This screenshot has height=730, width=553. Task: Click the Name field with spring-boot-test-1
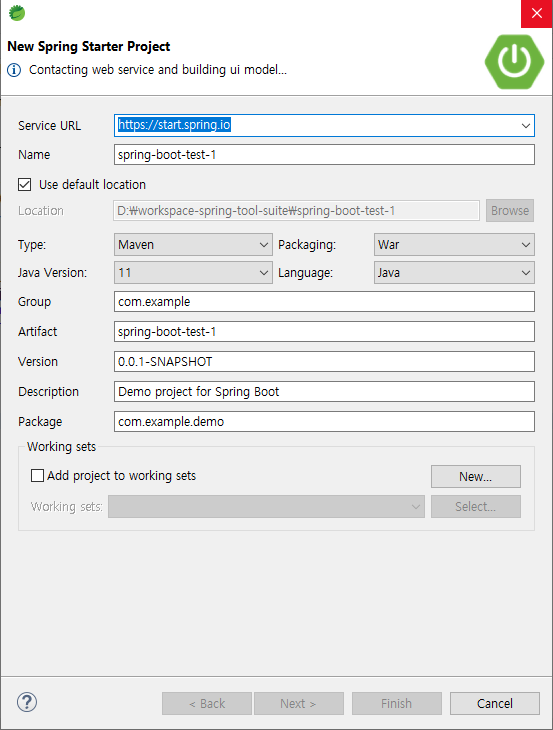[x=324, y=155]
